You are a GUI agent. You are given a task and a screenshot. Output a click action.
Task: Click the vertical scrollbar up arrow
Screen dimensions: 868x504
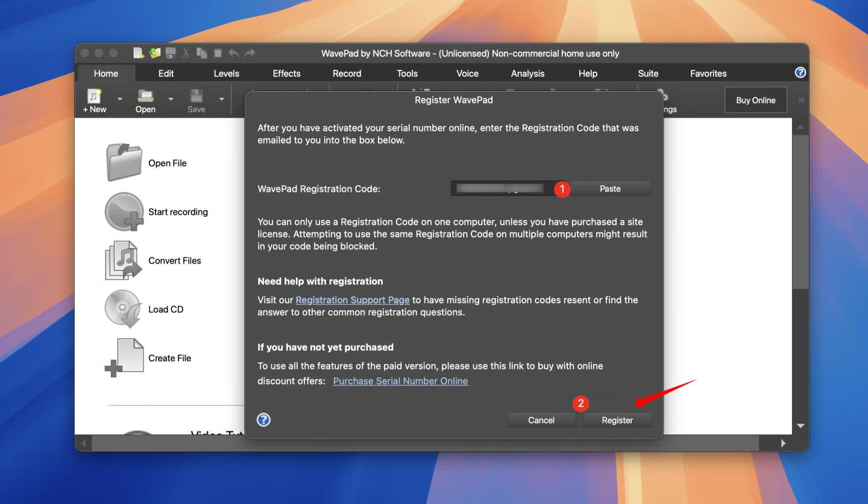click(x=800, y=127)
